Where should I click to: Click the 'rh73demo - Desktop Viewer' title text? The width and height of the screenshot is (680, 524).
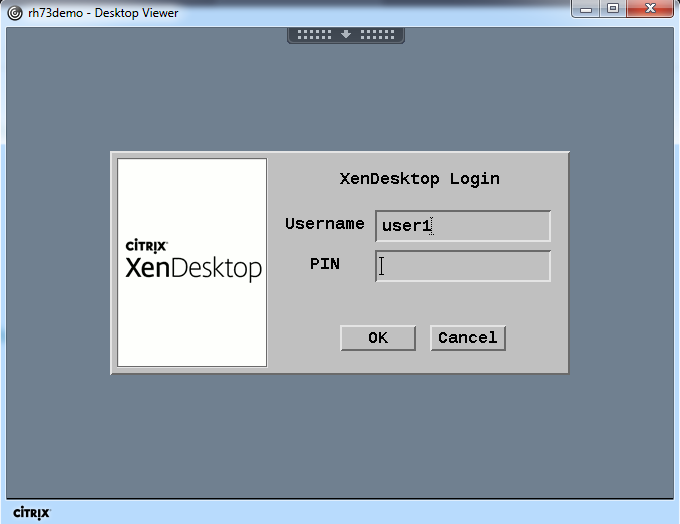point(103,13)
